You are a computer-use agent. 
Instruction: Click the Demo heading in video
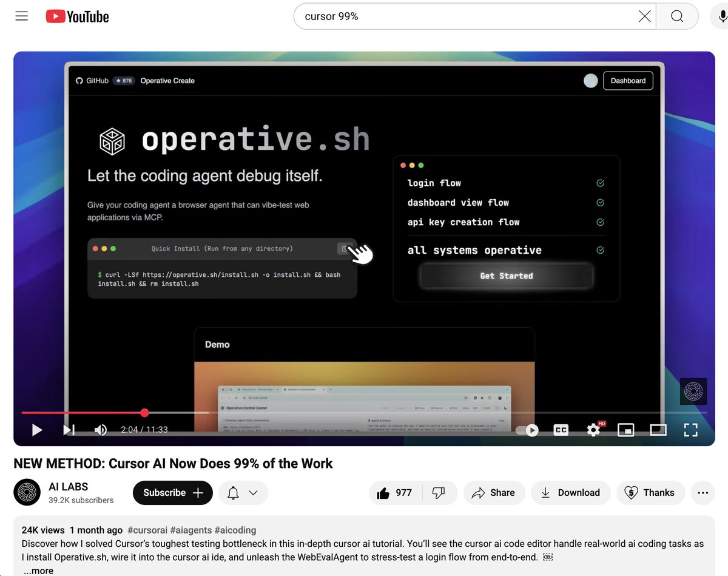click(217, 345)
